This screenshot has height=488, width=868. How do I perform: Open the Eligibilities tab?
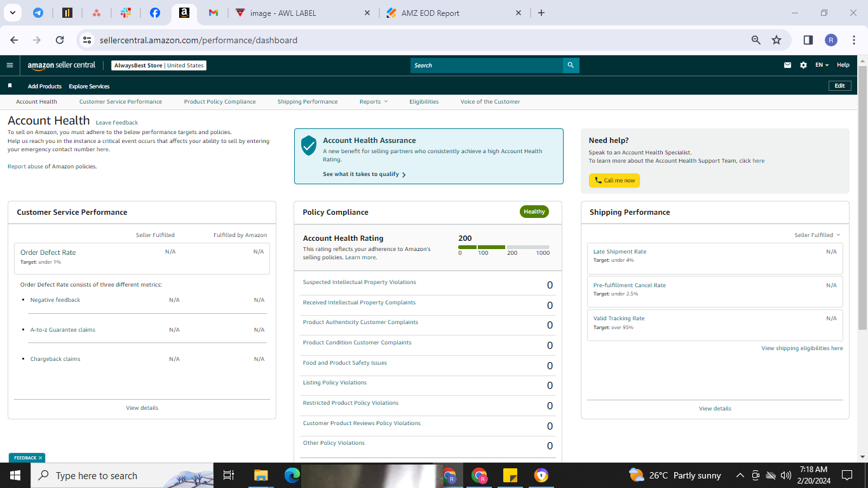tap(424, 102)
